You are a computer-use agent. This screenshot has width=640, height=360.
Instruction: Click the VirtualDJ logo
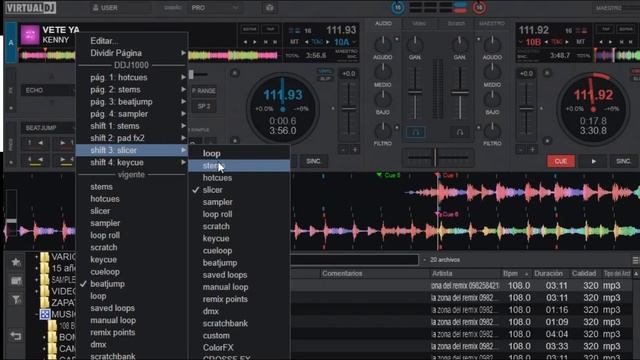(31, 7)
